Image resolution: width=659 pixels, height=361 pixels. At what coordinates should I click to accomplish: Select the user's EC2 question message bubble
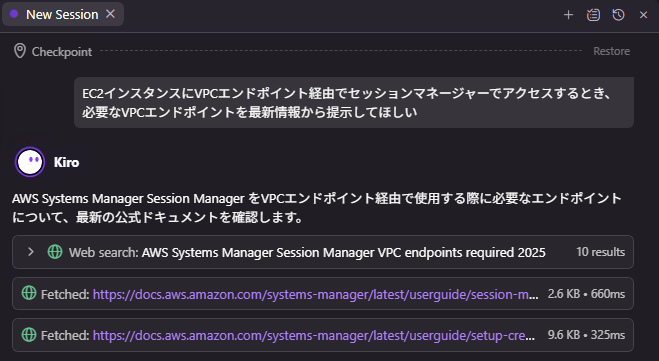pos(354,103)
